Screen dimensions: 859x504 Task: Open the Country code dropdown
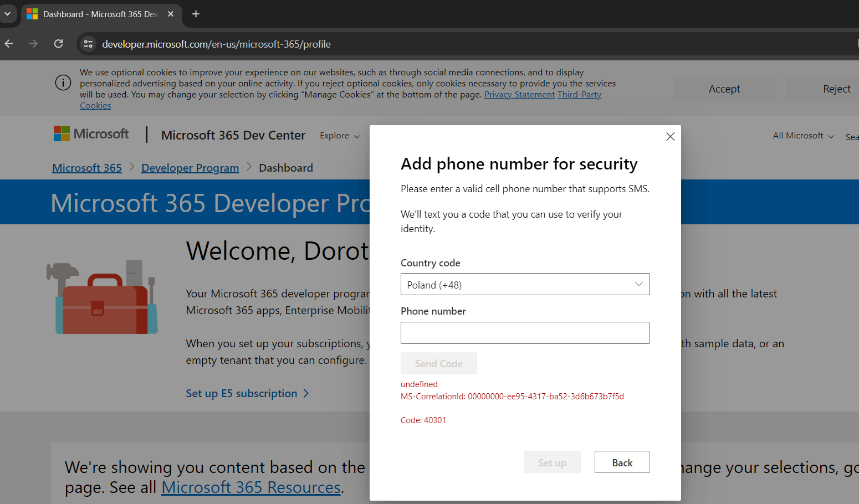click(x=525, y=284)
